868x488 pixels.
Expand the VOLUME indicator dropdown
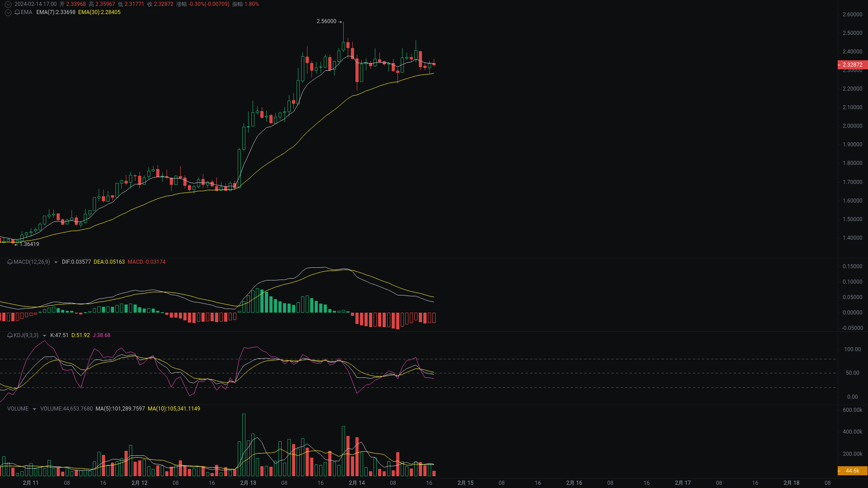click(34, 408)
